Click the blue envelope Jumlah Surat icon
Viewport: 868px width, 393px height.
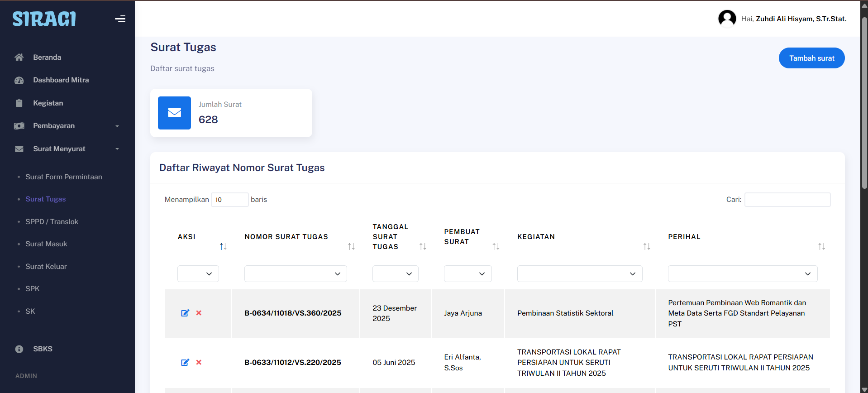coord(174,113)
